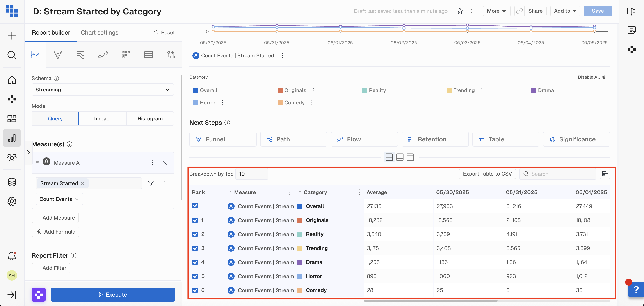
Task: Open the notifications bell
Action: pos(12,256)
